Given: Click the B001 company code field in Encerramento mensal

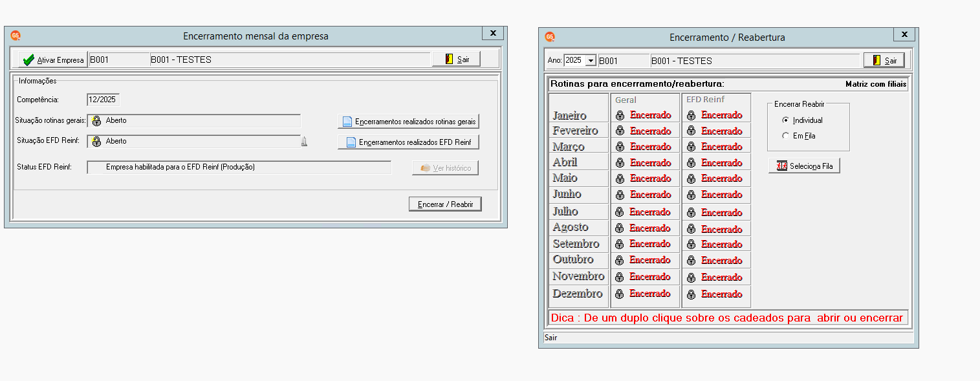Looking at the screenshot, I should [x=119, y=60].
